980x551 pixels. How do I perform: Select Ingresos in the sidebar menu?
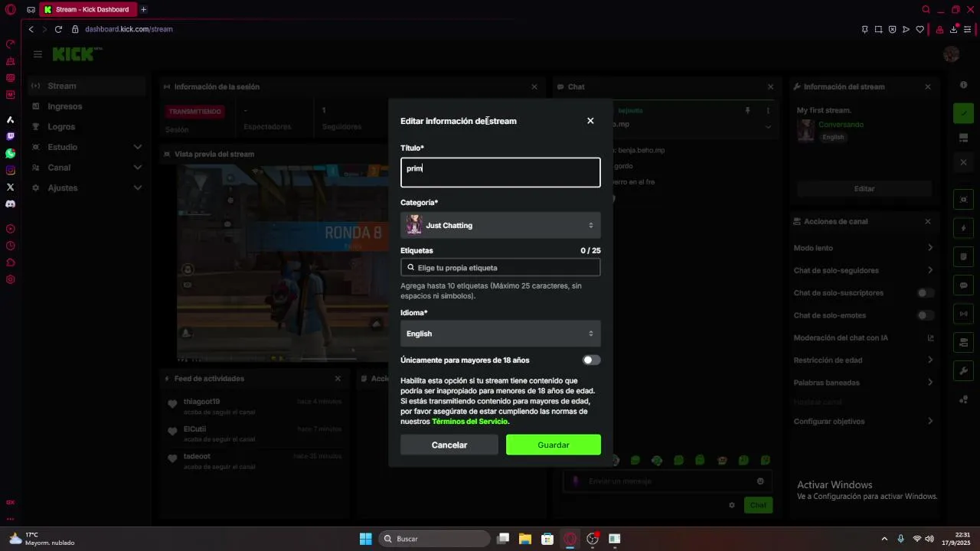coord(87,106)
